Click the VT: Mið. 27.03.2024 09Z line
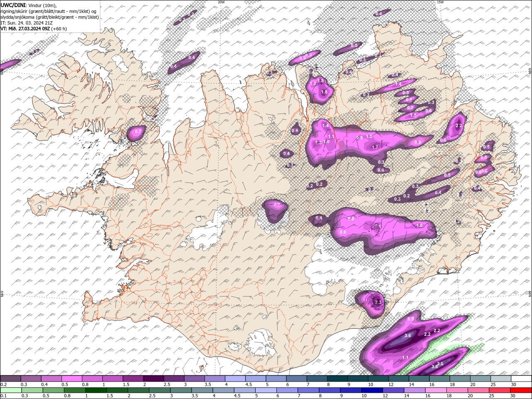Image resolution: width=532 pixels, height=399 pixels. [25, 29]
